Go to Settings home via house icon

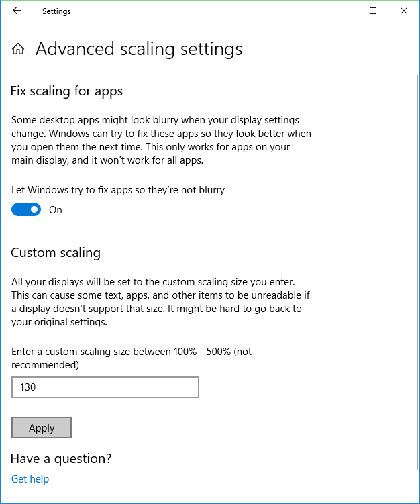pyautogui.click(x=19, y=49)
